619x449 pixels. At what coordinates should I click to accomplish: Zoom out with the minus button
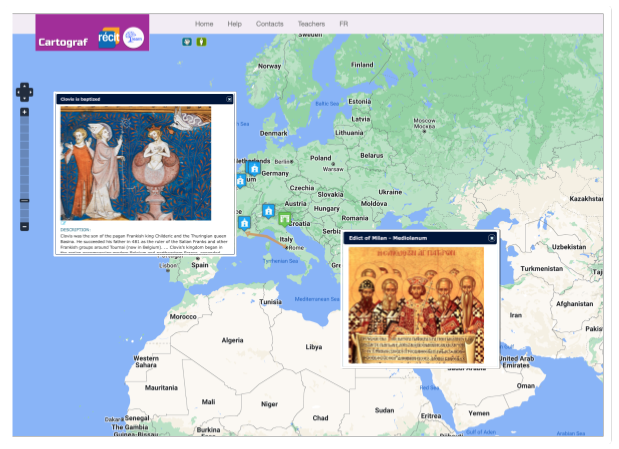click(x=24, y=226)
